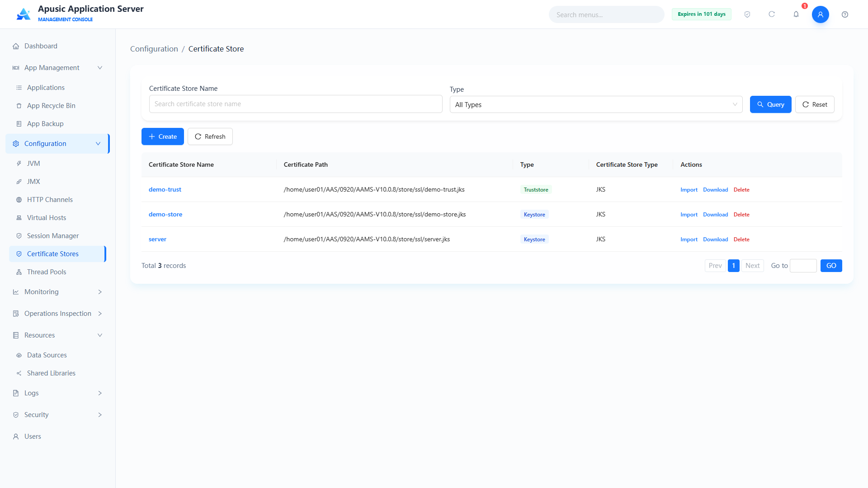Screen dimensions: 868x488
Task: Delete the server certificate store
Action: coord(741,239)
